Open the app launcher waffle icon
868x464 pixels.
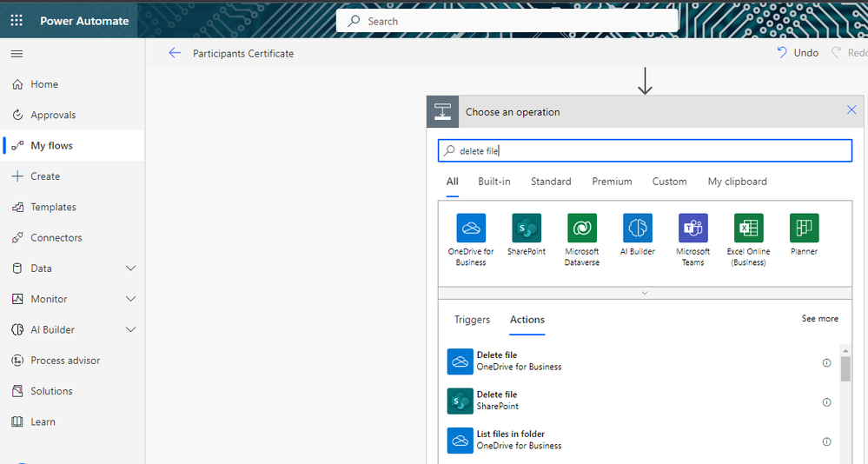click(x=17, y=21)
